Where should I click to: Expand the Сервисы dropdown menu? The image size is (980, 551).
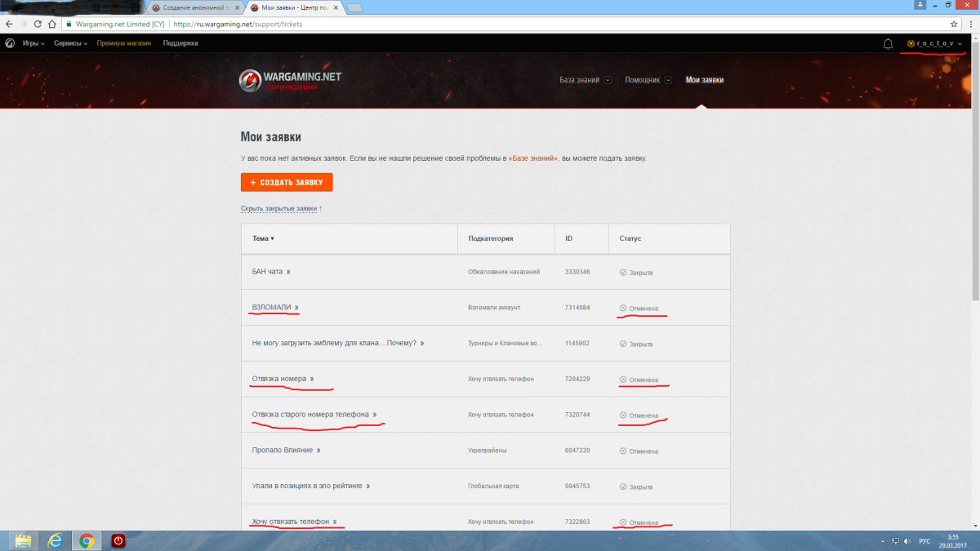click(71, 43)
